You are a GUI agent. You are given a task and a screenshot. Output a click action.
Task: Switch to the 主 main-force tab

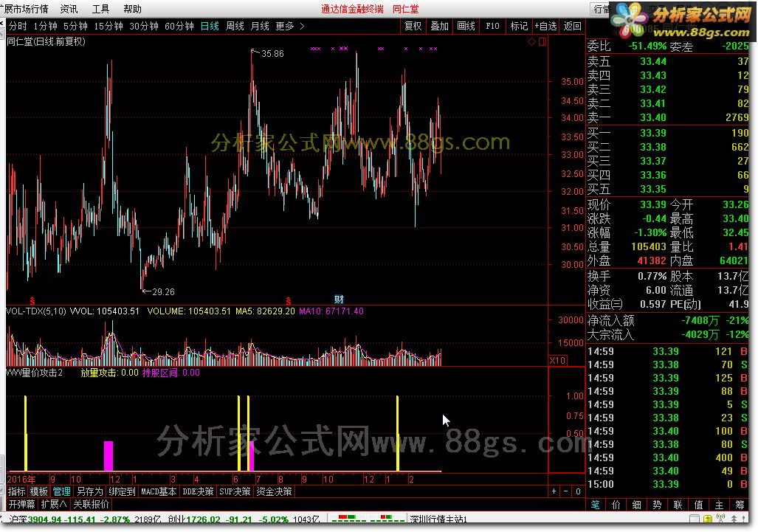pos(720,505)
